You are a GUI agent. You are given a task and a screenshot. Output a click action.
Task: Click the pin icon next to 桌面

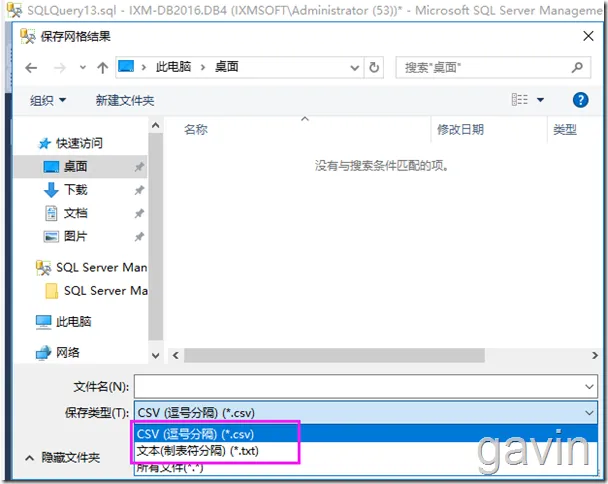[139, 167]
